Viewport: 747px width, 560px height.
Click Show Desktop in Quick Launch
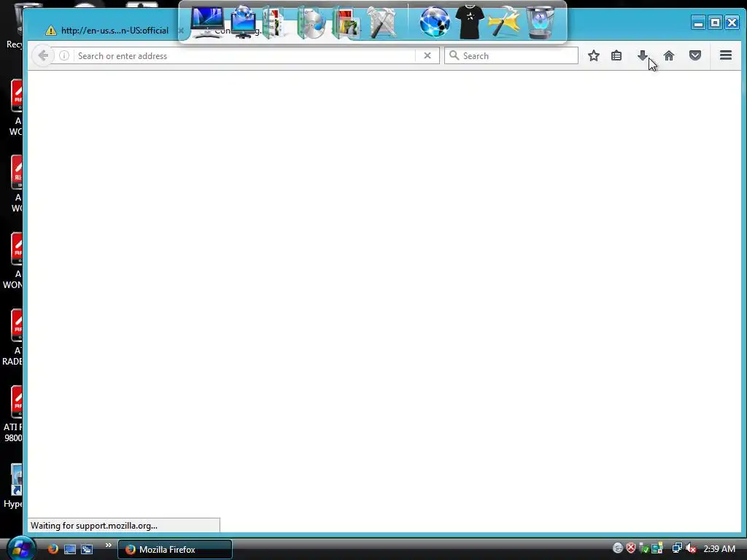70,550
